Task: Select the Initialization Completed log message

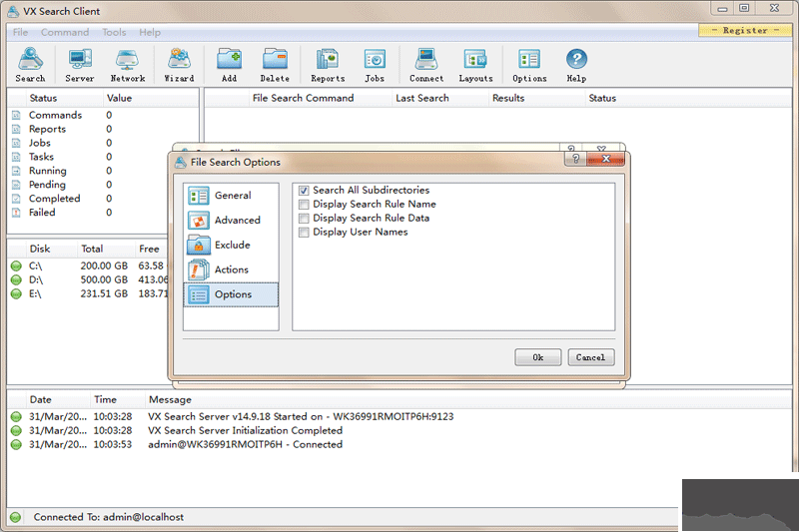Action: (x=245, y=431)
